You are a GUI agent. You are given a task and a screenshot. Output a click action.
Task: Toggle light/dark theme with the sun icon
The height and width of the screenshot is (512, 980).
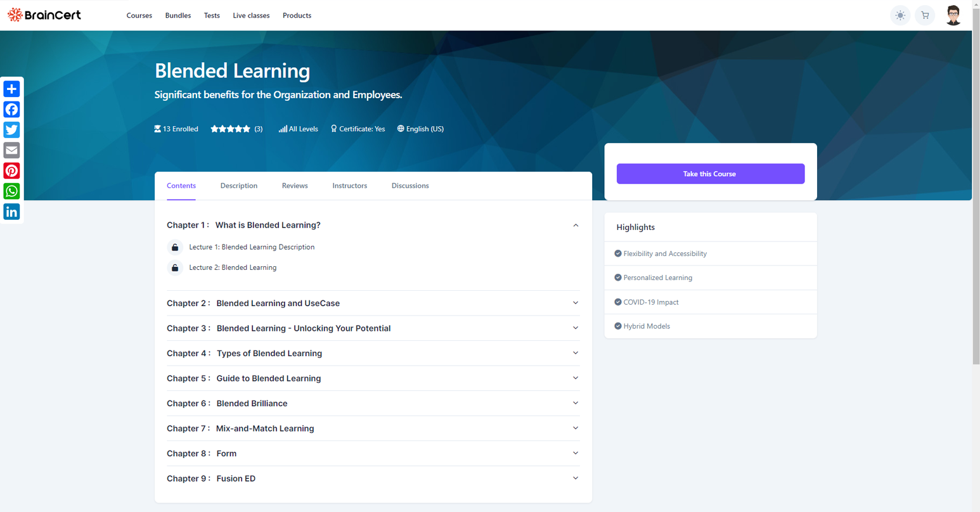(x=900, y=15)
